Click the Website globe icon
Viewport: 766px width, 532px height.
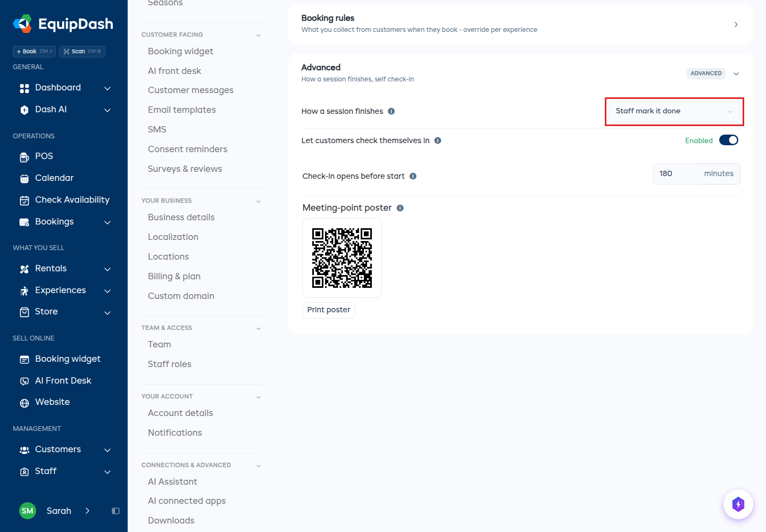[x=24, y=403]
